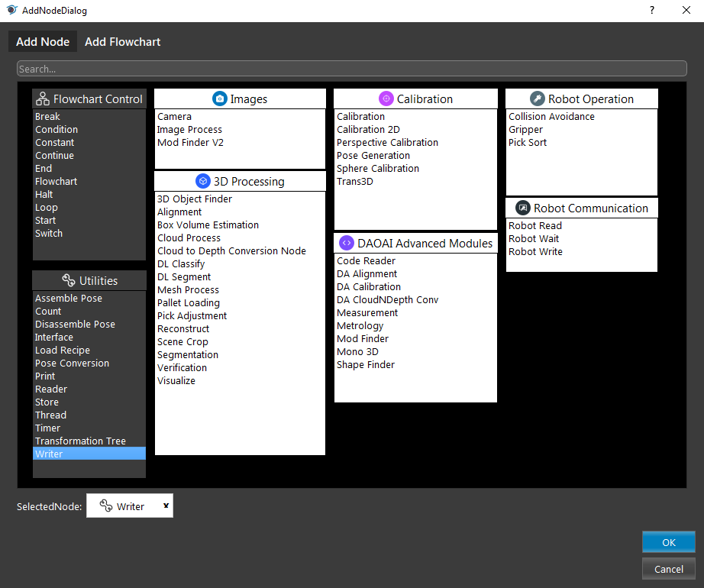Select the DA Alignment module
Image resolution: width=704 pixels, height=588 pixels.
(x=367, y=274)
